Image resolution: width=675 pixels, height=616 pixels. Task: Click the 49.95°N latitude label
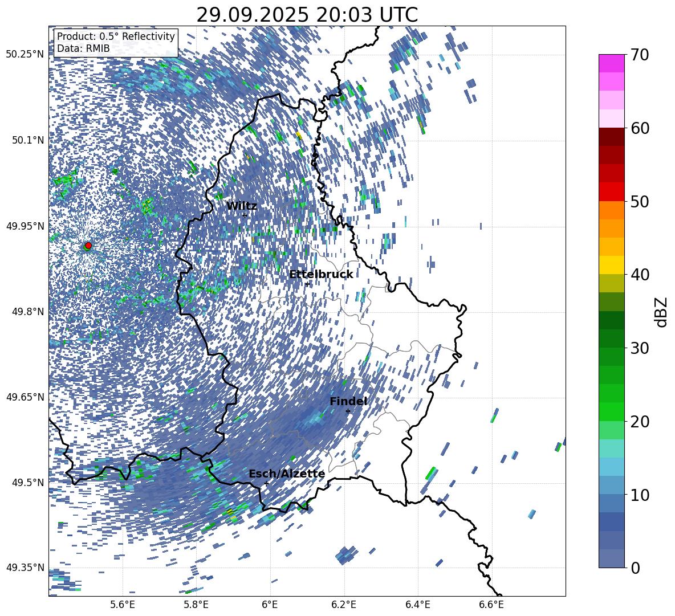pyautogui.click(x=25, y=226)
